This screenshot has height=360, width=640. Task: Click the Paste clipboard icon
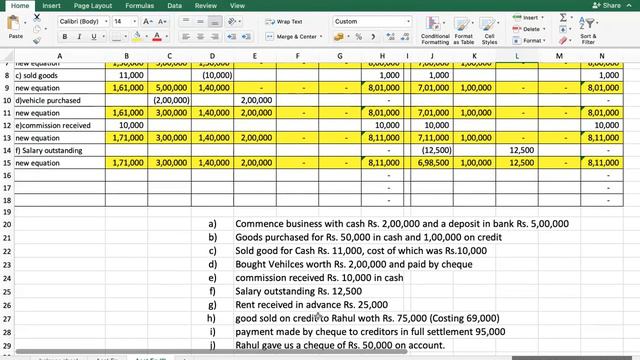click(x=13, y=23)
